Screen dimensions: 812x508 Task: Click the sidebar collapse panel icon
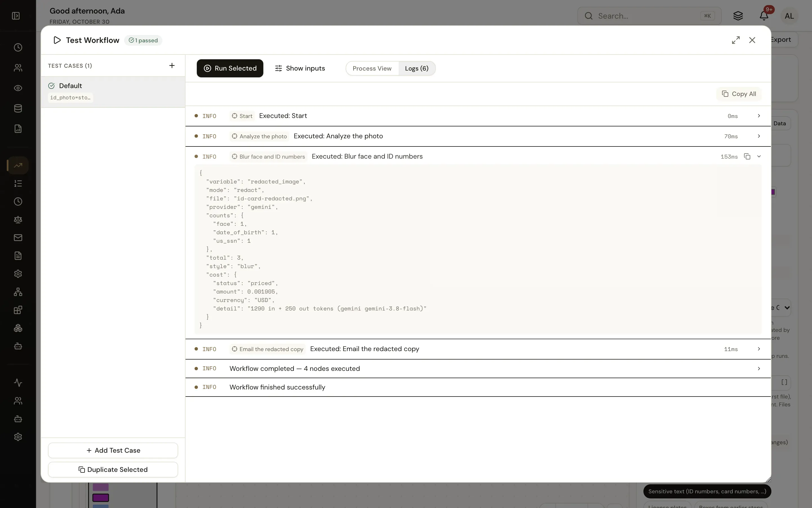[16, 16]
